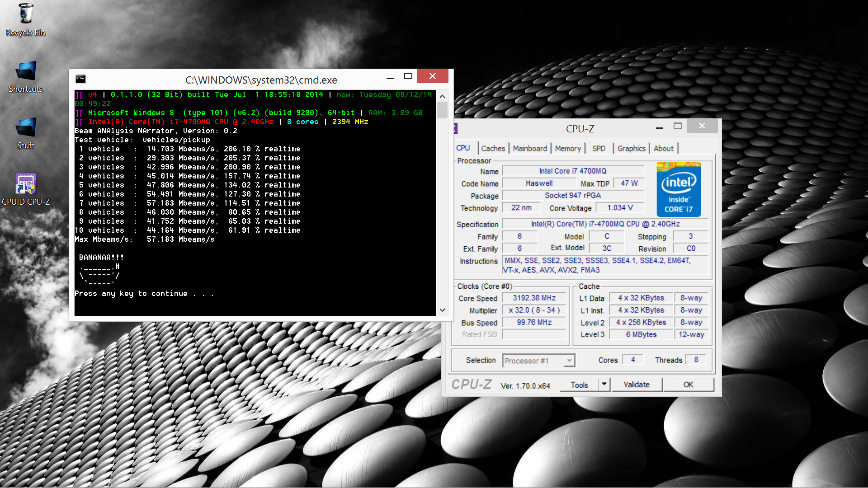Click the Threads count value 8
Image resolution: width=868 pixels, height=488 pixels.
tap(696, 360)
